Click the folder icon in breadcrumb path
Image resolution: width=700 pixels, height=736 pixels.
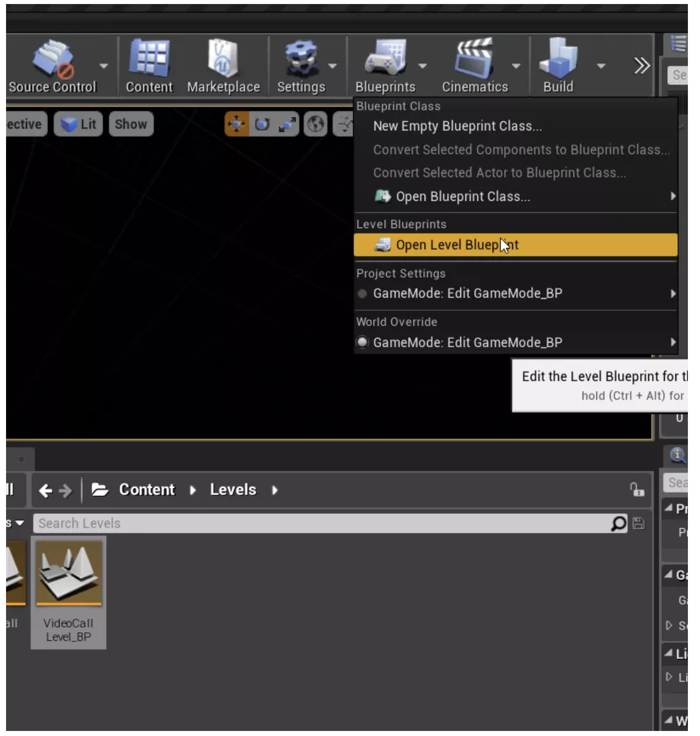[100, 489]
